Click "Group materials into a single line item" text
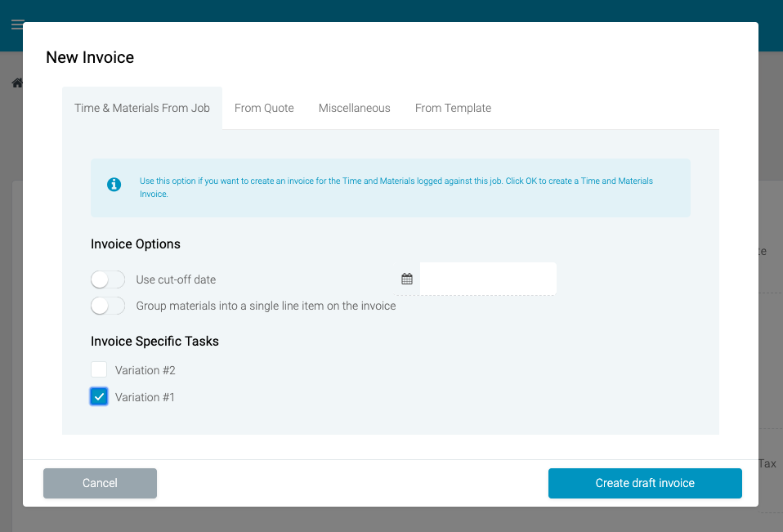This screenshot has width=783, height=532. click(266, 306)
